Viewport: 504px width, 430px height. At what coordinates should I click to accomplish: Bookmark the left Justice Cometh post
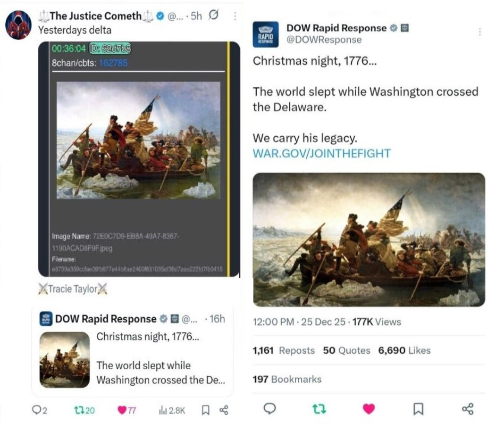205,410
